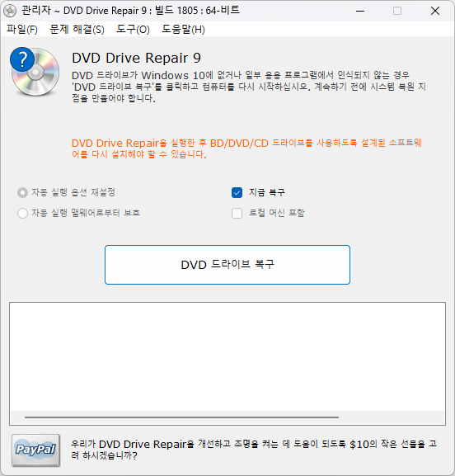Click the PayPal donate button
Screen dimensions: 455x476
[35, 450]
